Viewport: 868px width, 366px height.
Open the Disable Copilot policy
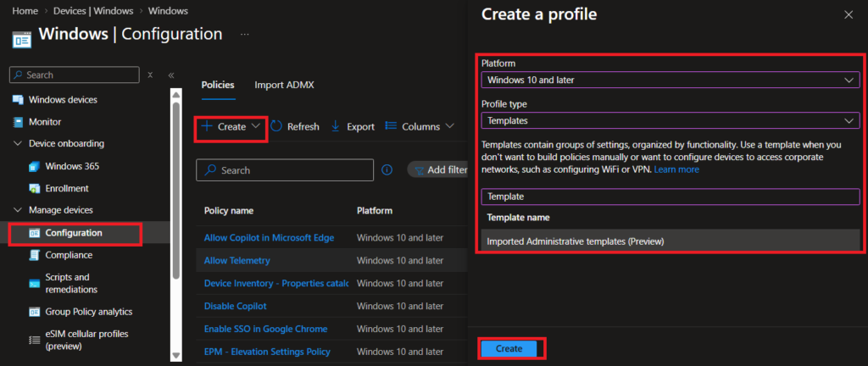[236, 306]
